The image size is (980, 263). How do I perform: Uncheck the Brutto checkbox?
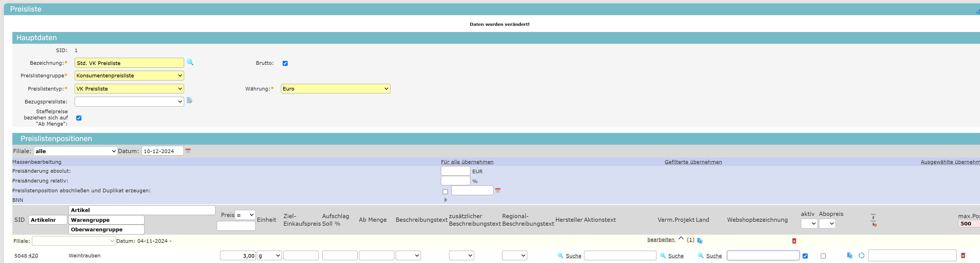click(x=285, y=63)
